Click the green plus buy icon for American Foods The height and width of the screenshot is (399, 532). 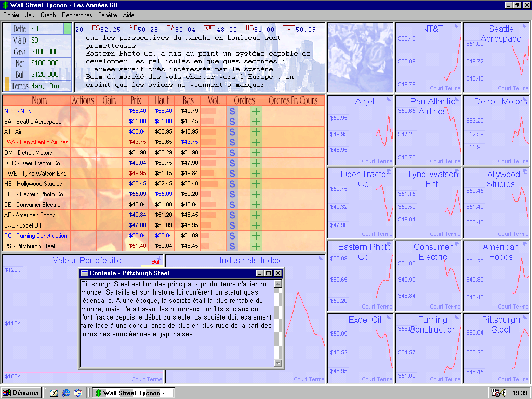256,215
